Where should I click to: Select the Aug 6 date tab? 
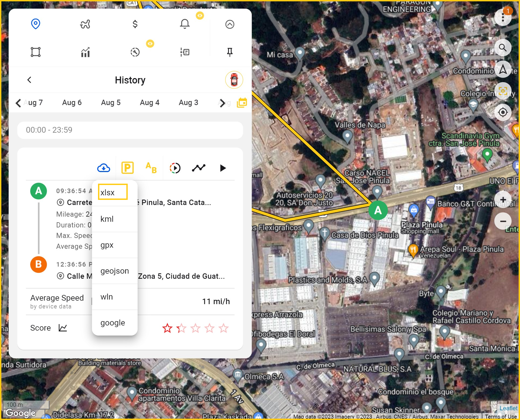[72, 103]
